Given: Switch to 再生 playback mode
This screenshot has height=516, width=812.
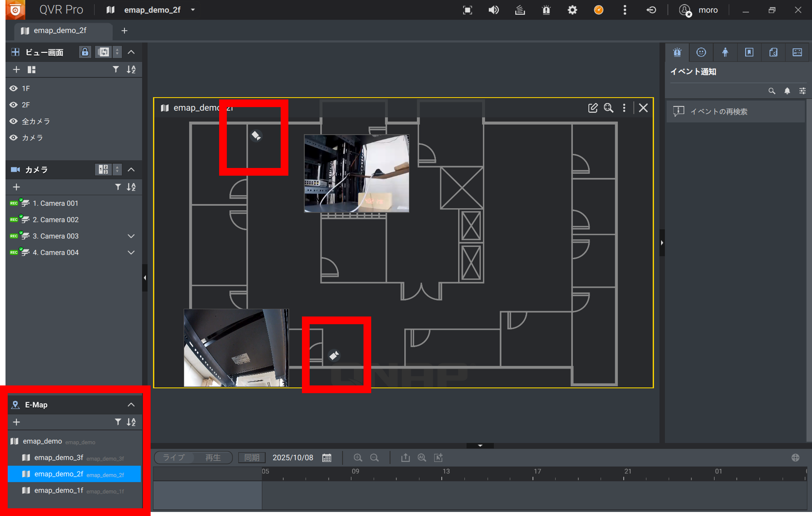Looking at the screenshot, I should pyautogui.click(x=213, y=458).
